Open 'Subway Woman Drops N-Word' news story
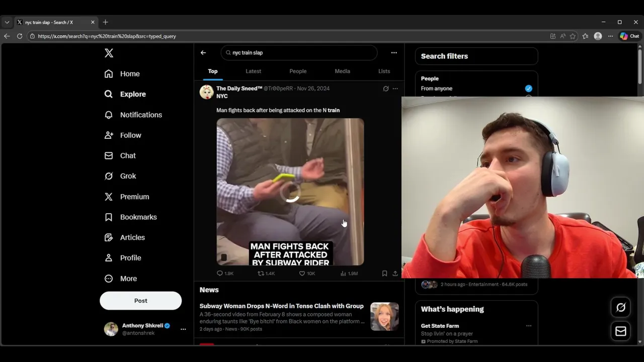 [281, 306]
